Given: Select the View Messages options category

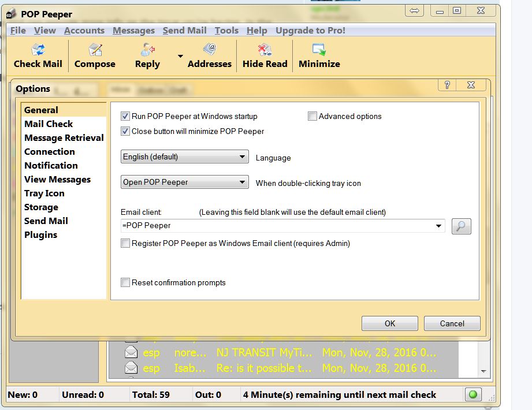Looking at the screenshot, I should (x=64, y=180).
